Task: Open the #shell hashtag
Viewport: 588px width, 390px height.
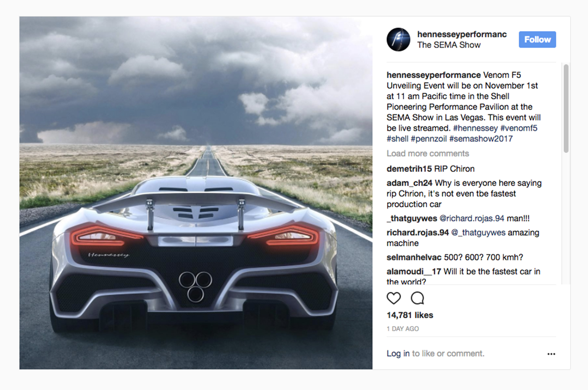Action: click(397, 139)
